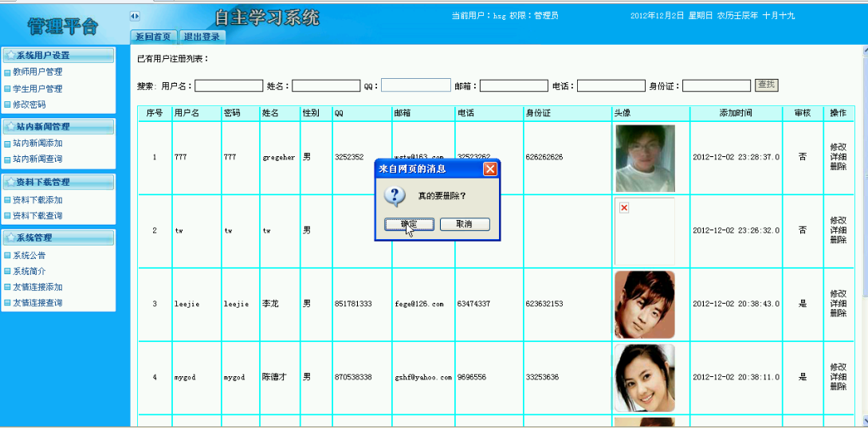
Task: Open 友情连接查询 in sidebar
Action: (x=37, y=303)
